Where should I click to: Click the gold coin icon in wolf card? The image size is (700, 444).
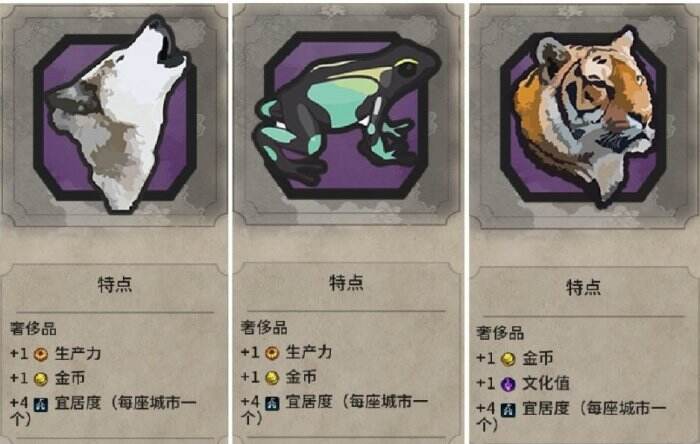coord(41,379)
